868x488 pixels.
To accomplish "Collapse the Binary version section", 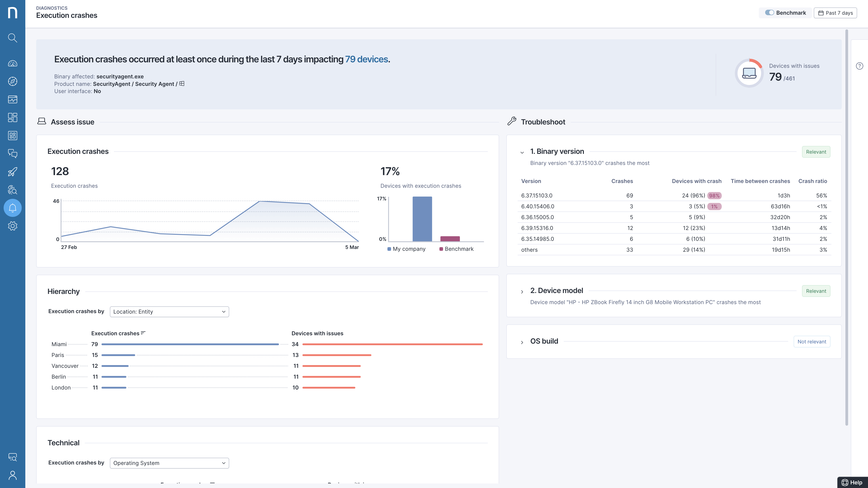I will (x=522, y=152).
